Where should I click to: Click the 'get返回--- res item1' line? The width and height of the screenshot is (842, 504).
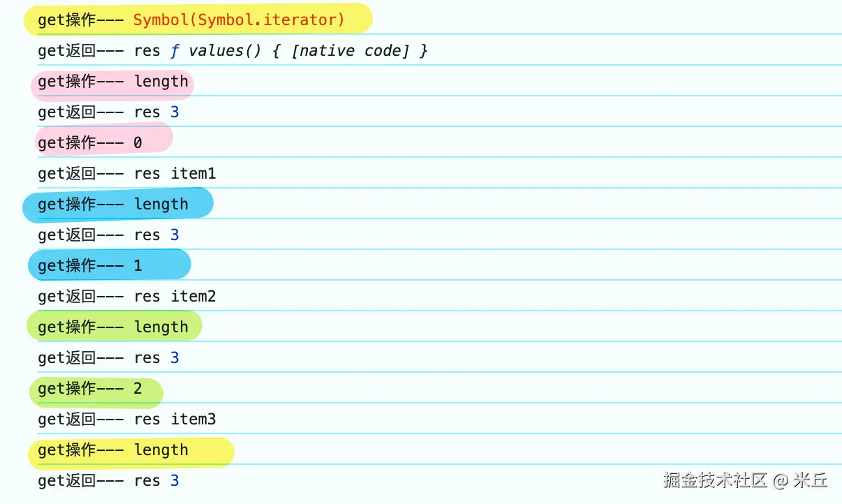coord(127,174)
